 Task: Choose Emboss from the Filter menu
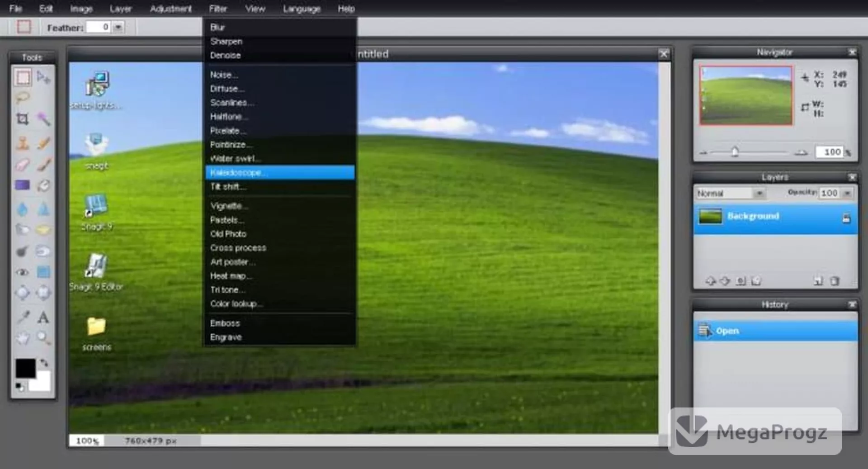pyautogui.click(x=280, y=323)
